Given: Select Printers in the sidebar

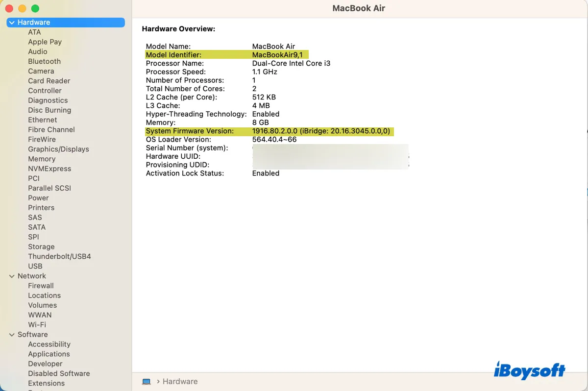Looking at the screenshot, I should click(x=41, y=208).
